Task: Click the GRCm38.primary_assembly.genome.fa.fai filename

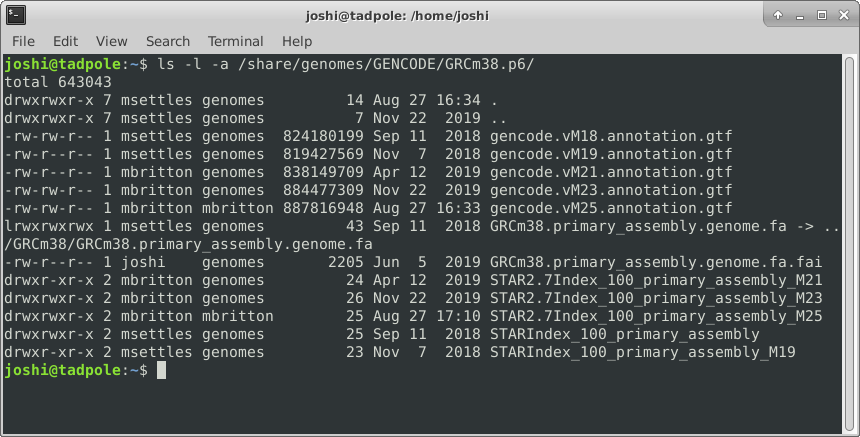Action: pyautogui.click(x=656, y=262)
